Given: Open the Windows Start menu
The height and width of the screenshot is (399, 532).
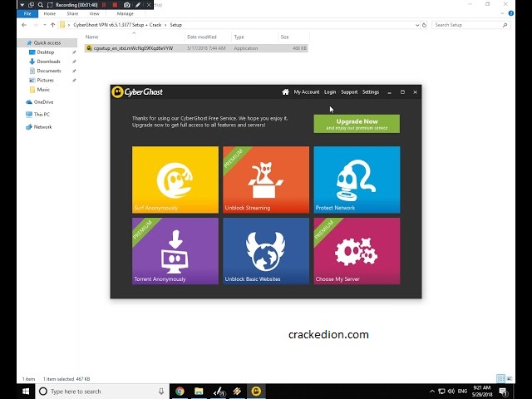Looking at the screenshot, I should pyautogui.click(x=26, y=392).
